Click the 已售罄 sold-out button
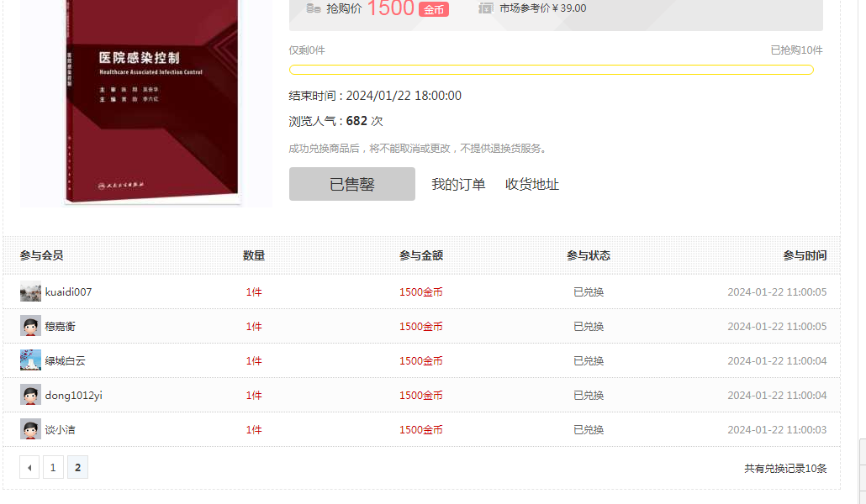 [x=351, y=183]
